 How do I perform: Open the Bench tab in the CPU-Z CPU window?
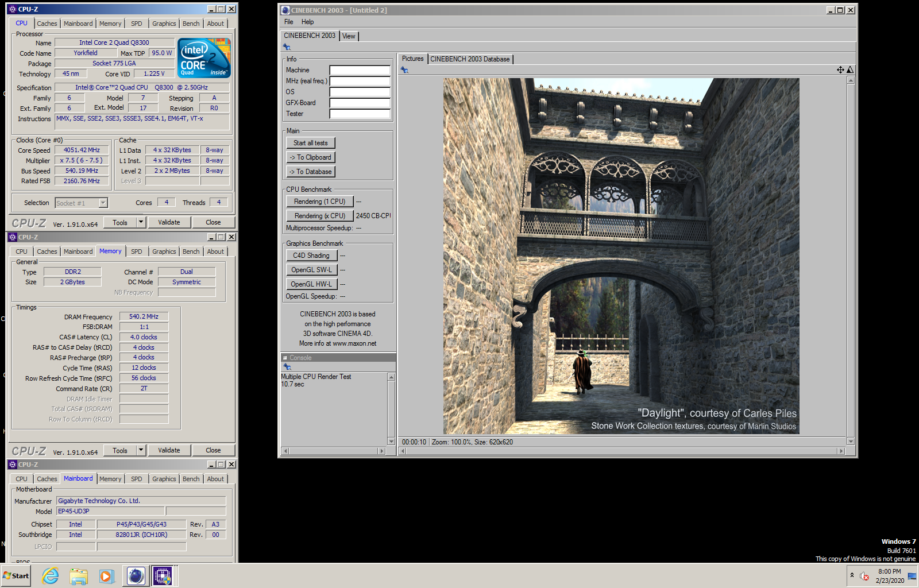click(x=191, y=24)
